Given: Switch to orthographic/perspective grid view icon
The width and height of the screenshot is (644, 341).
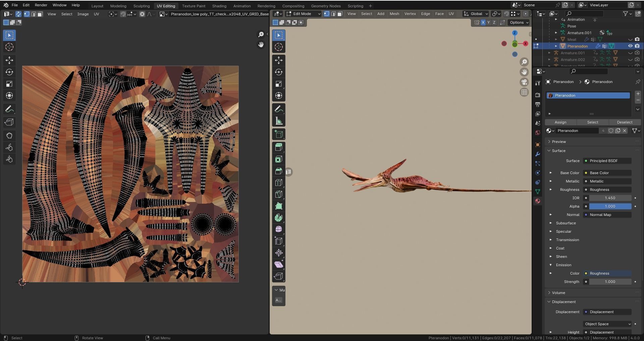Looking at the screenshot, I should pos(524,92).
